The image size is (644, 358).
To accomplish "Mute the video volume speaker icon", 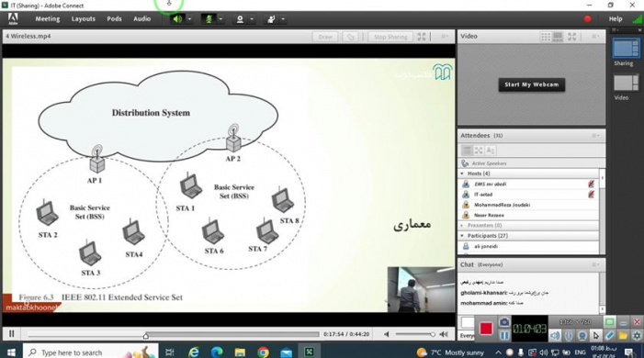I will pos(387,334).
